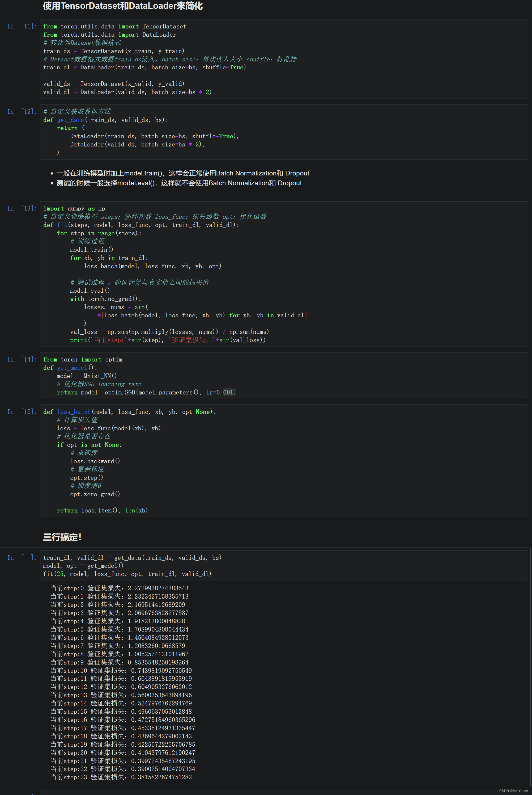Click the comment '# 优化器SGD learning_rate'
Viewport: 532px width, 795px height.
coord(99,384)
